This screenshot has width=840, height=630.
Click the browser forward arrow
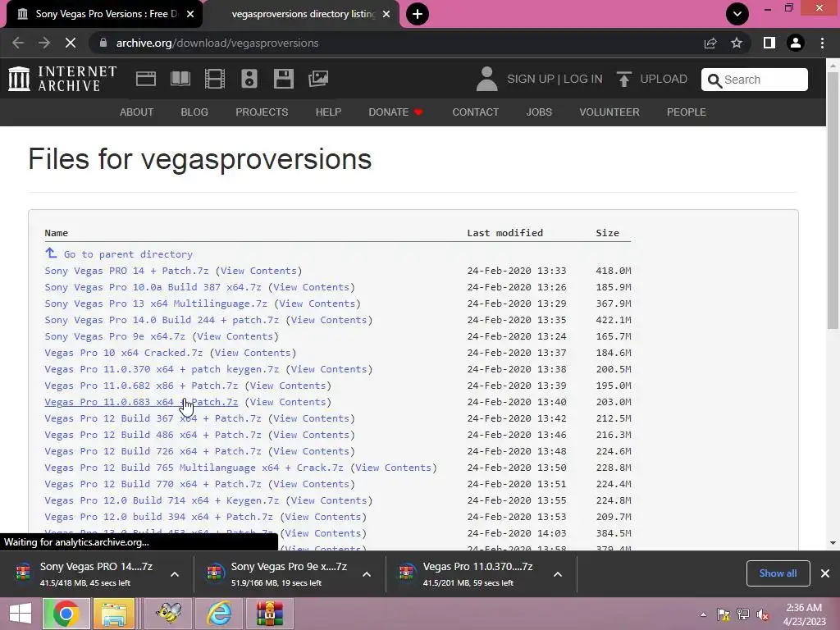(44, 43)
